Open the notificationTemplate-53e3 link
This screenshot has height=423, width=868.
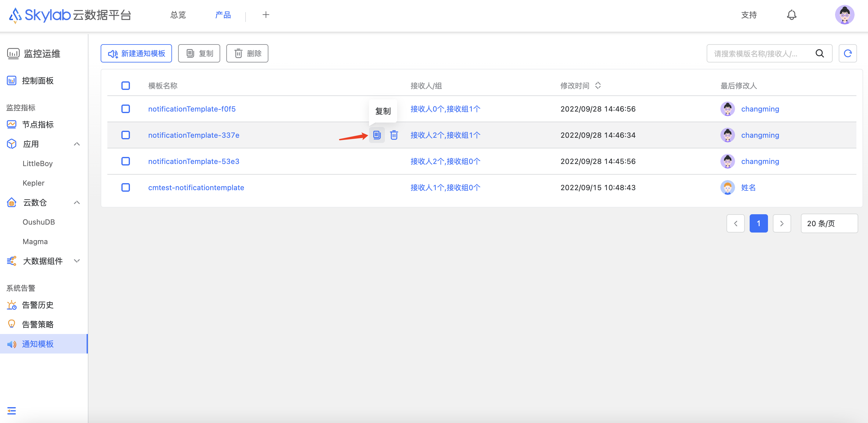pyautogui.click(x=194, y=161)
